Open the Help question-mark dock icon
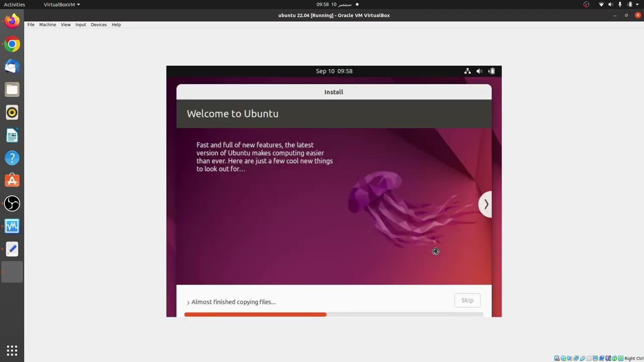The image size is (644, 362). (x=12, y=158)
